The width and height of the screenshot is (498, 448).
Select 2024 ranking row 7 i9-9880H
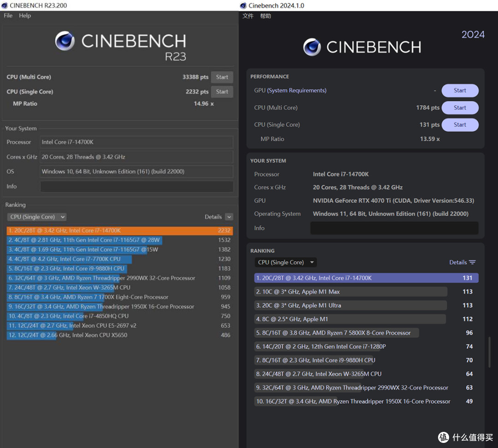tap(366, 360)
